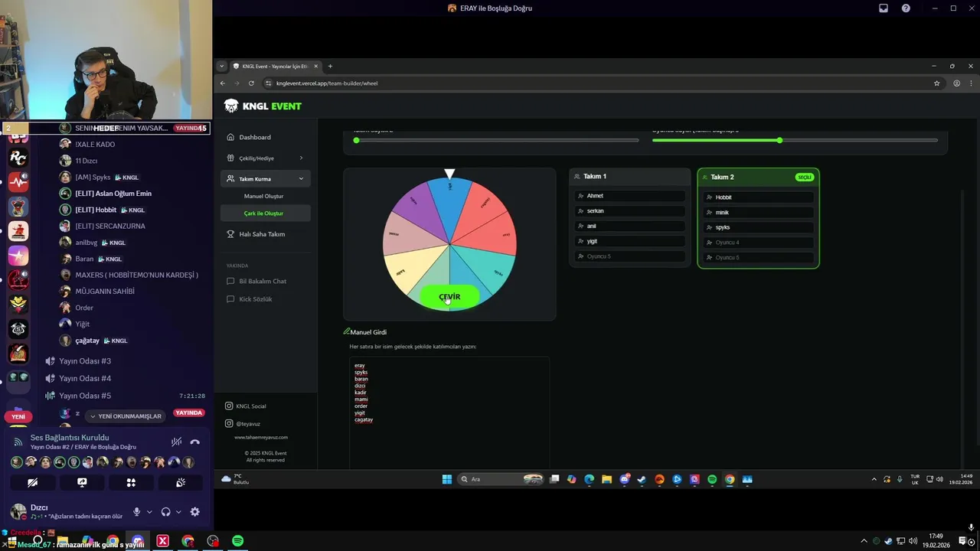The width and height of the screenshot is (980, 551).
Task: Open the microphone input options arrow
Action: [149, 512]
